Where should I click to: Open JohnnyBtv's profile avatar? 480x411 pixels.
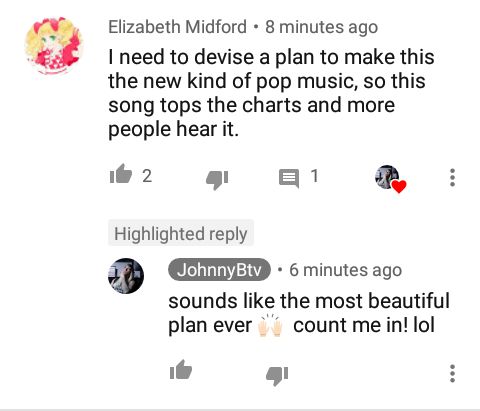(x=126, y=276)
